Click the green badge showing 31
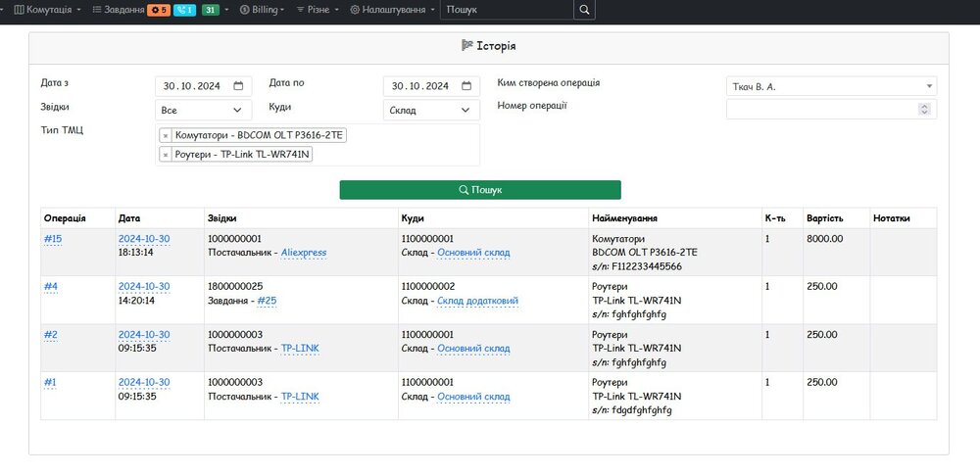This screenshot has height=475, width=980. (211, 10)
